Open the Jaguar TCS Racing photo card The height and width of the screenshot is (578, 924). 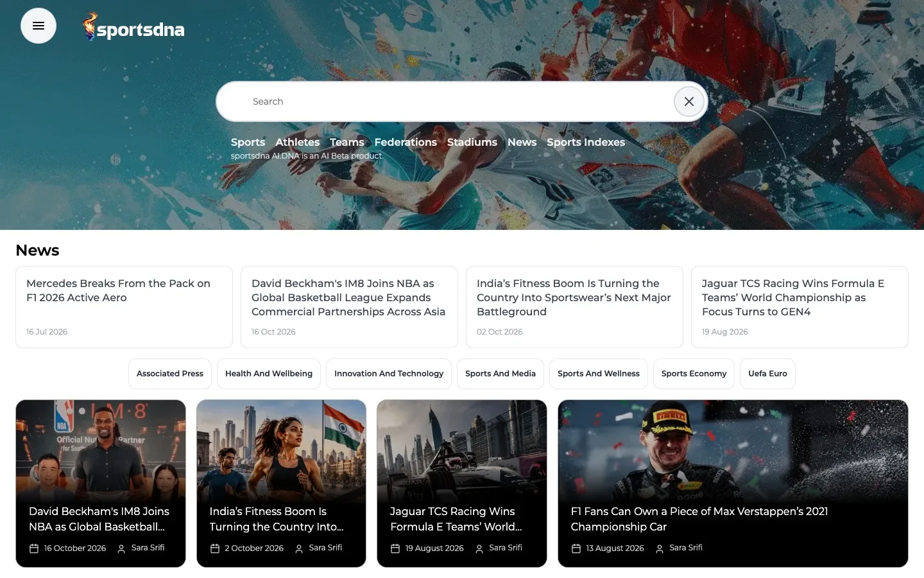click(462, 484)
